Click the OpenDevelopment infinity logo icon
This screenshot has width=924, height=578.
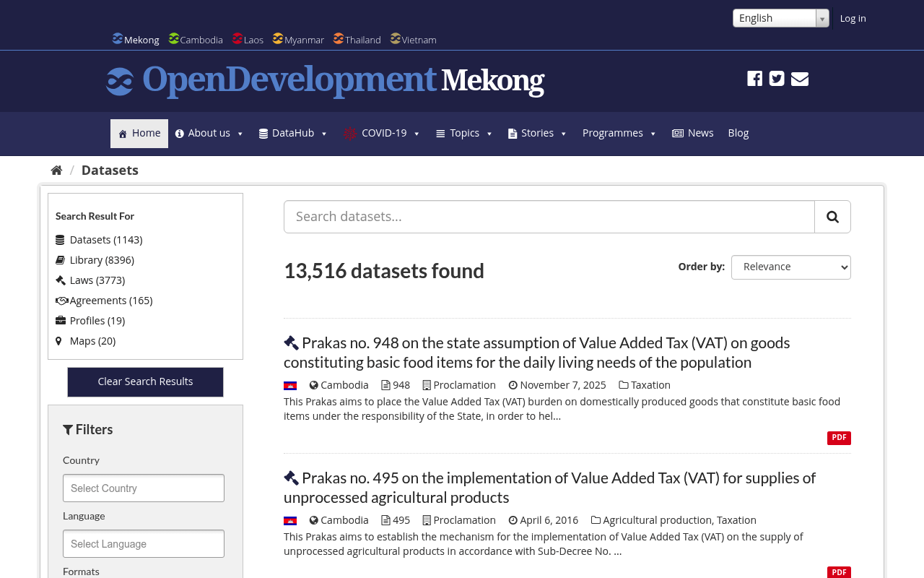tap(120, 82)
